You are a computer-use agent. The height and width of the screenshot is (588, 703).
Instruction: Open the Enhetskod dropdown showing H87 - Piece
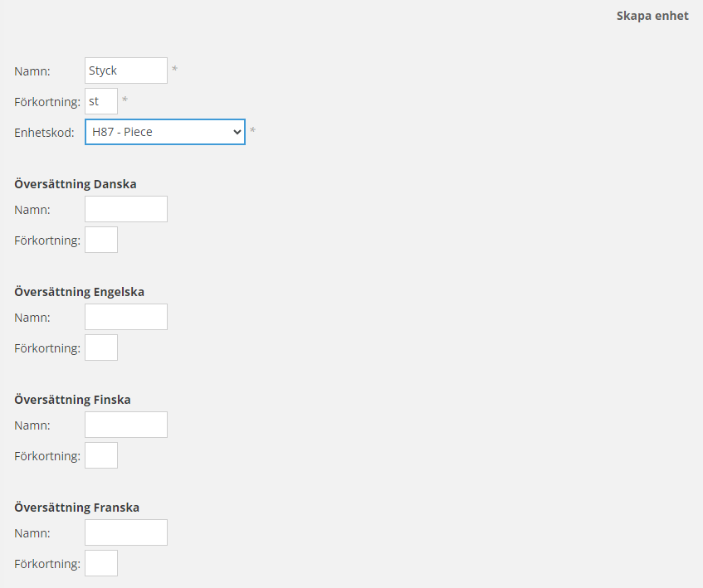tap(164, 132)
